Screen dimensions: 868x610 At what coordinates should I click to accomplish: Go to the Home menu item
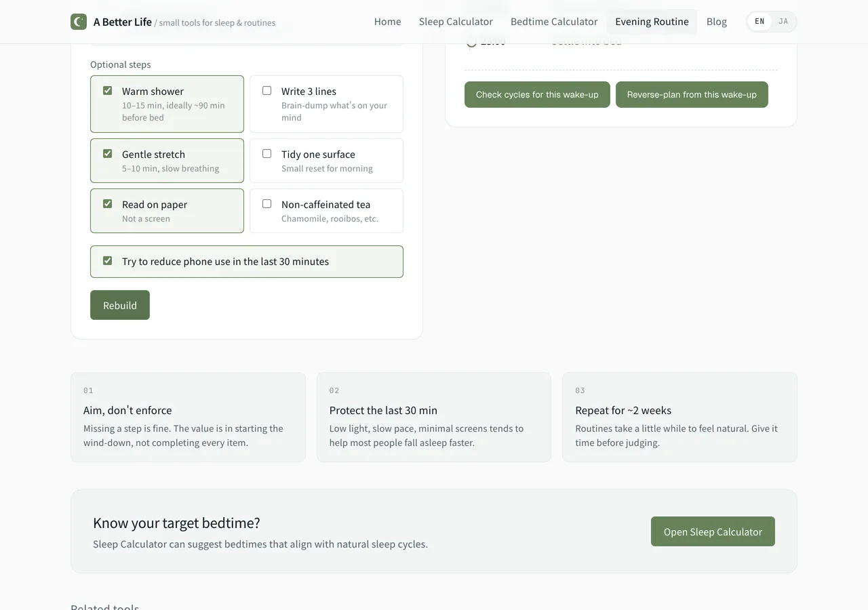click(x=387, y=21)
